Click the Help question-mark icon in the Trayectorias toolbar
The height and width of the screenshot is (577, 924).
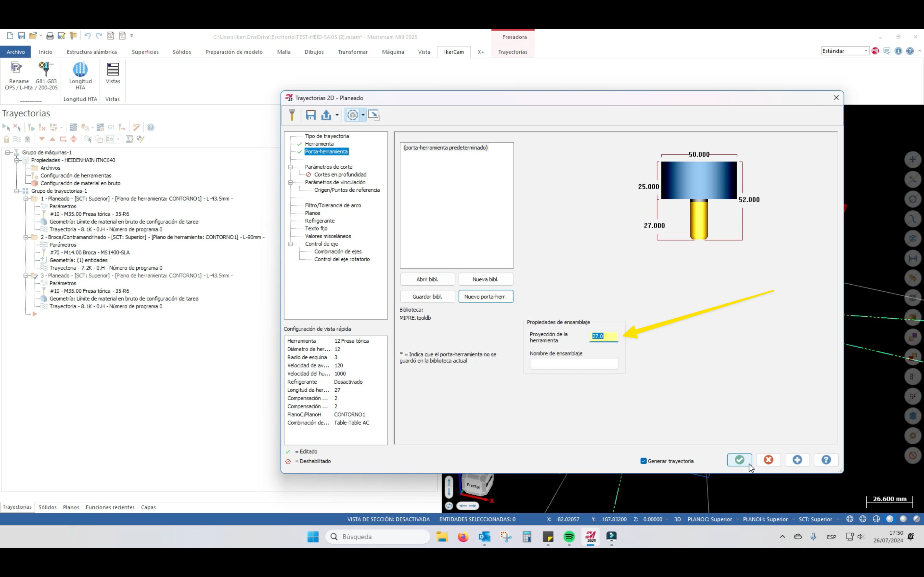tap(151, 127)
